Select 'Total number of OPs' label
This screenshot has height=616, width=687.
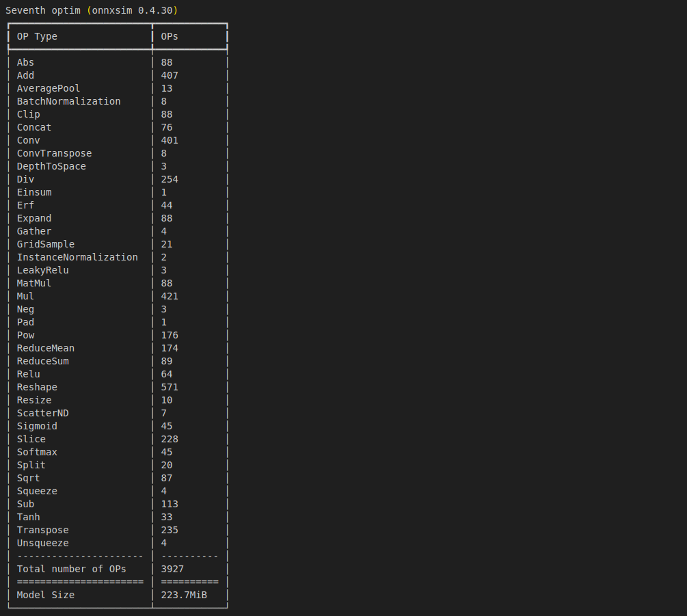click(x=71, y=569)
